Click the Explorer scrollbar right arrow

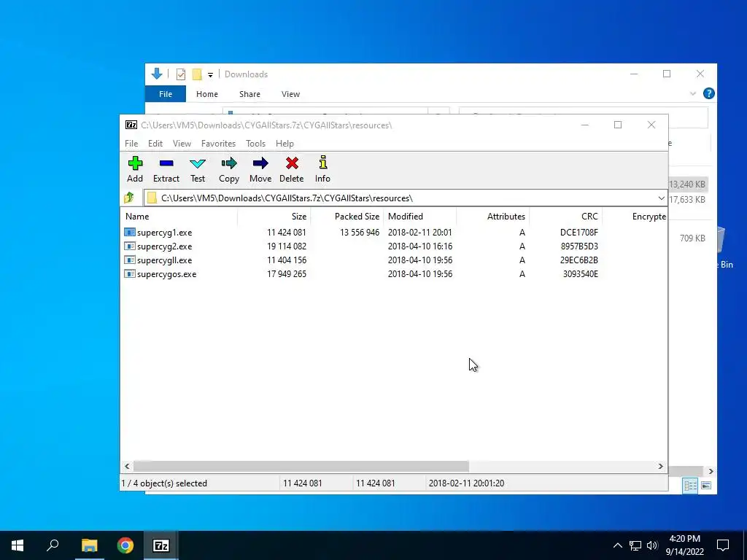click(711, 471)
